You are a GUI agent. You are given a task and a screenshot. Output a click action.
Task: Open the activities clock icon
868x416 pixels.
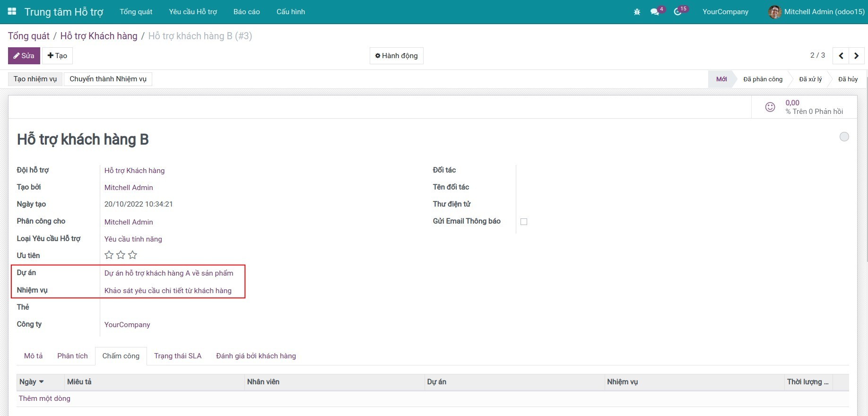(x=677, y=12)
